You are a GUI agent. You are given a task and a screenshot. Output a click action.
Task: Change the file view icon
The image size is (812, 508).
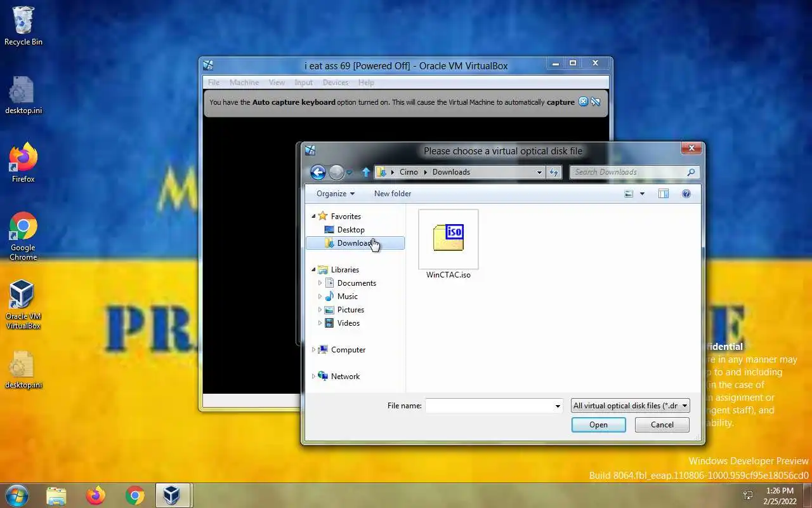coord(629,194)
